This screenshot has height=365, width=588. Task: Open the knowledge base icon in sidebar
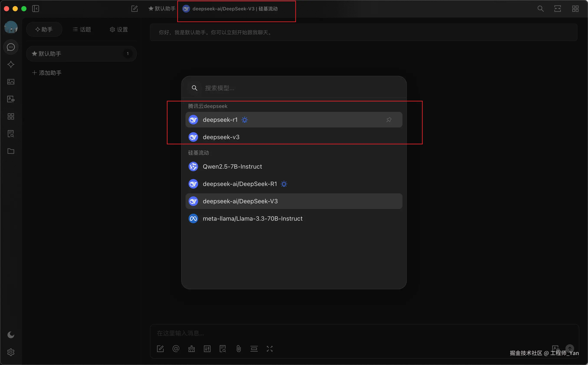pos(11,134)
